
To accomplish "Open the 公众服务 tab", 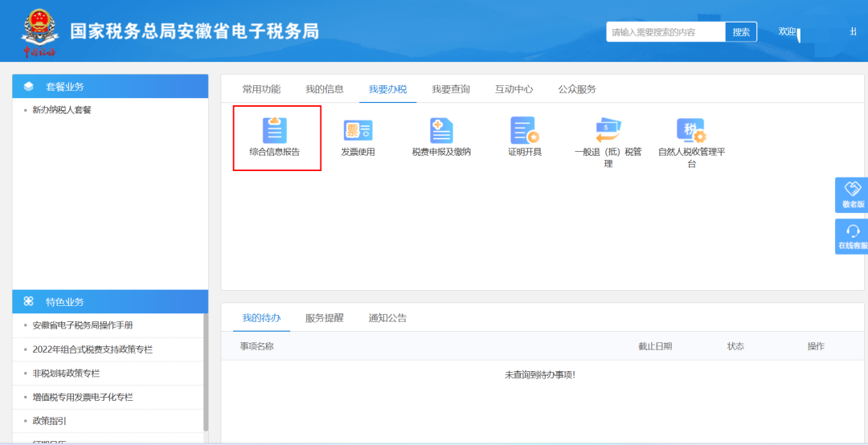I will point(577,89).
